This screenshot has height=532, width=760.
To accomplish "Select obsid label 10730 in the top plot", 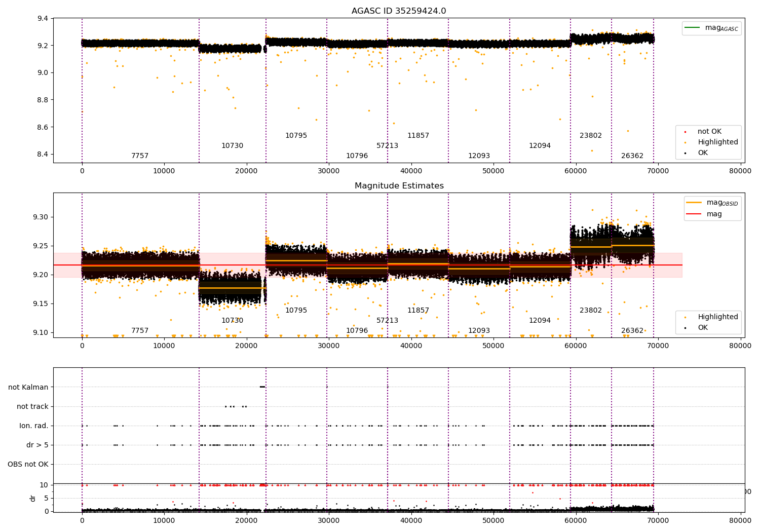I will coord(232,146).
